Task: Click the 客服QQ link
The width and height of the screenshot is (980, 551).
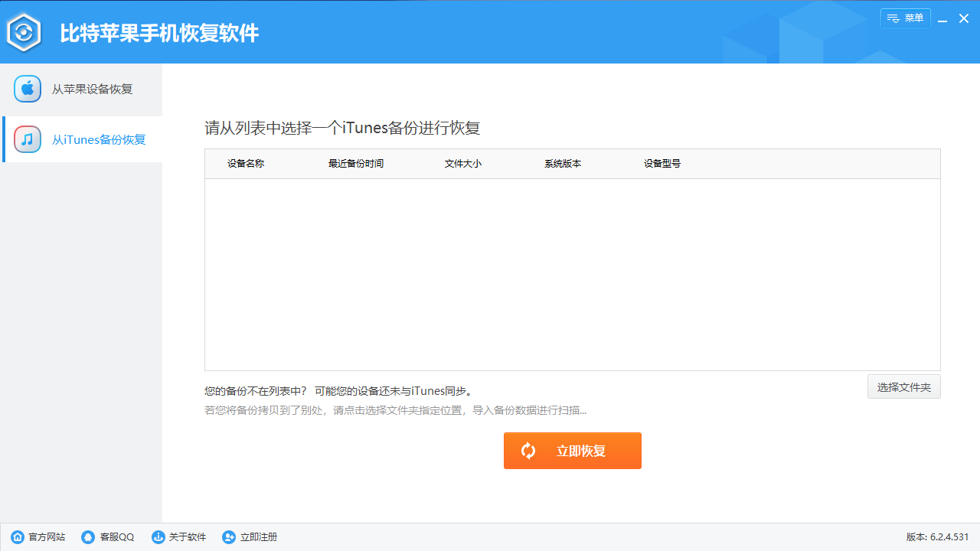Action: point(113,536)
